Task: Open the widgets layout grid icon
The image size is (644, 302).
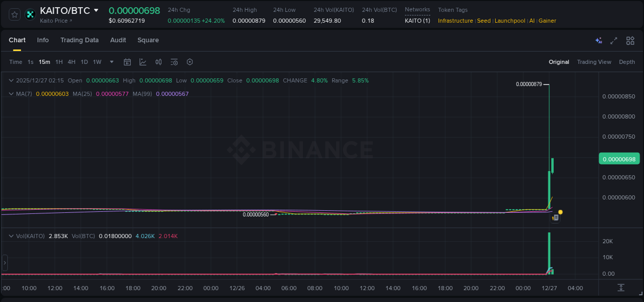Action: pyautogui.click(x=630, y=40)
